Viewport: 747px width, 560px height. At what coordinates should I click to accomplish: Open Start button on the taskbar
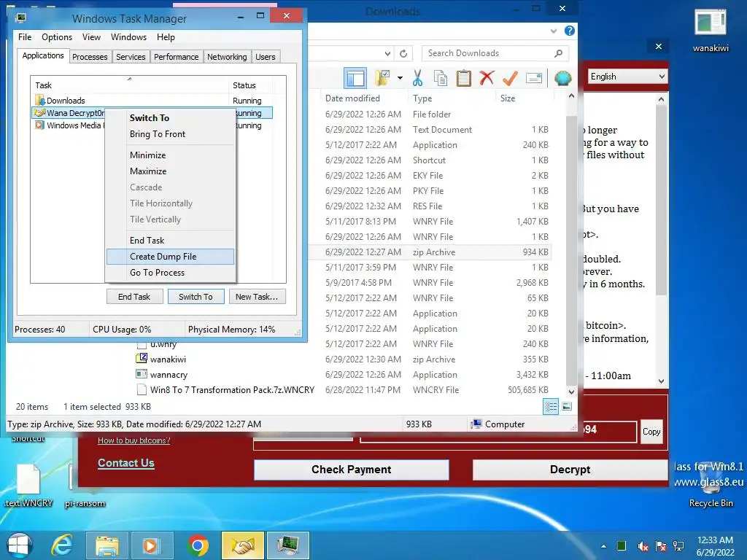click(20, 545)
